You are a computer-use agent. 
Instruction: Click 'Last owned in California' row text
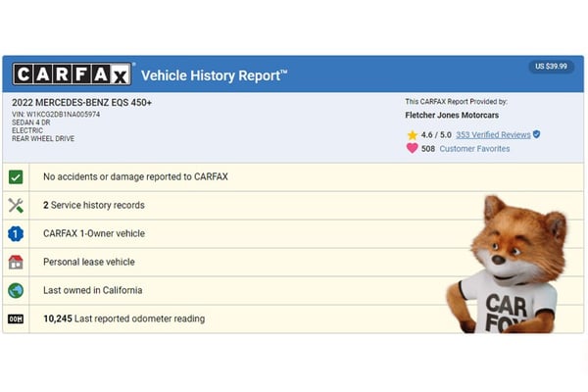coord(93,290)
